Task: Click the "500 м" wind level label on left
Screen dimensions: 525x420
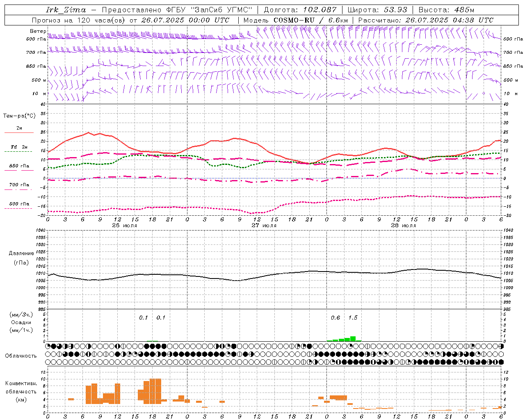Action: pos(39,80)
